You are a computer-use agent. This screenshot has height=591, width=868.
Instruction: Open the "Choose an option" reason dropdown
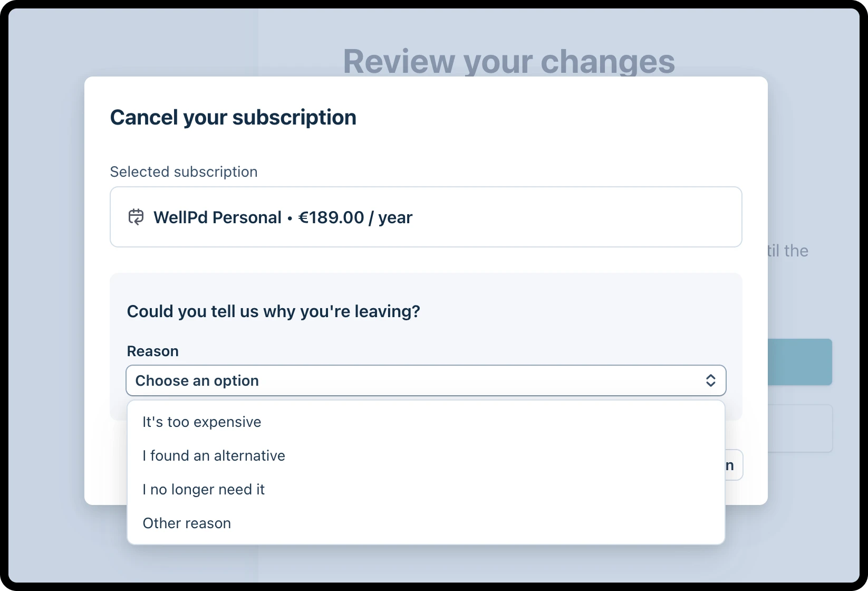tap(426, 380)
